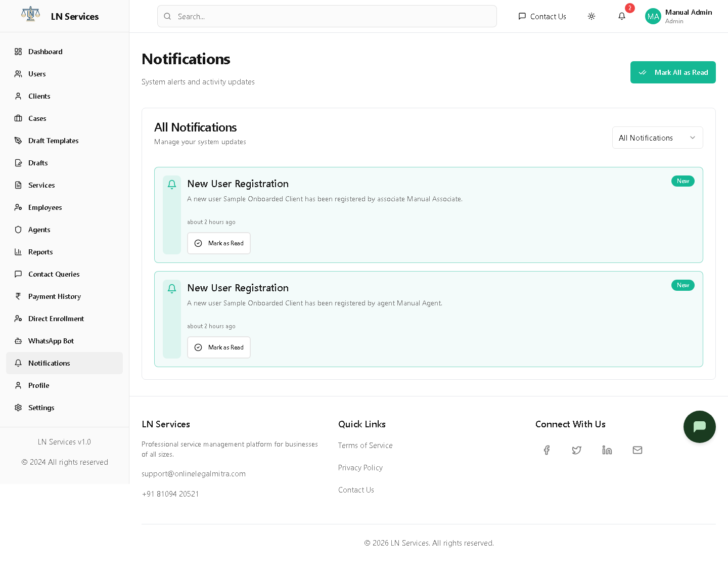
Task: Click the Clients person icon in sidebar
Action: point(18,96)
